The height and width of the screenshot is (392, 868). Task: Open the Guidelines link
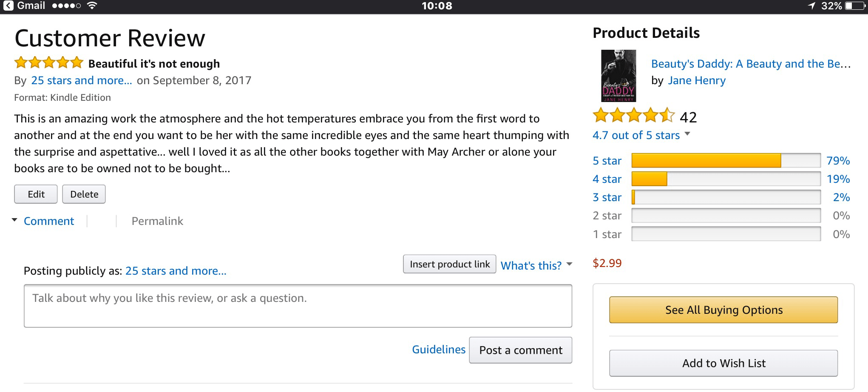[439, 349]
